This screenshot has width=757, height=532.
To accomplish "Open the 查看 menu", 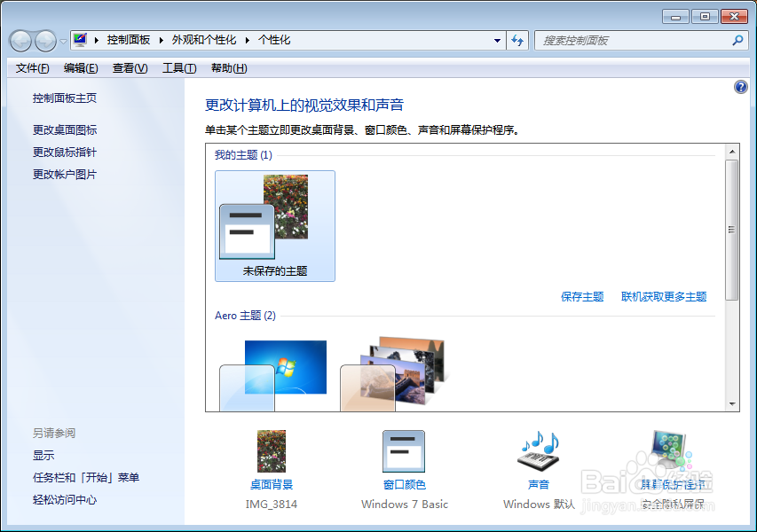I will [129, 67].
